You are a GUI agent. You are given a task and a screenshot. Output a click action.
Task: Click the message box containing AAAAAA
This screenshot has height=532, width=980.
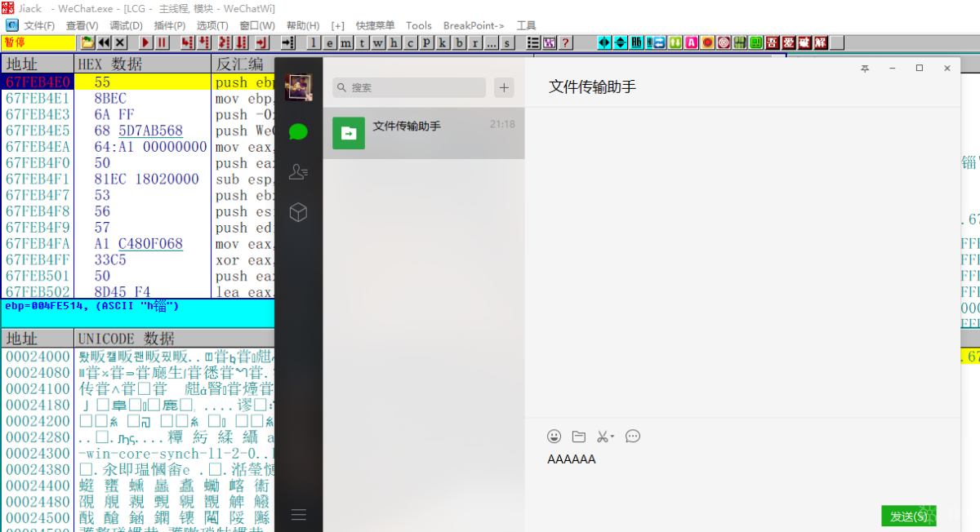pyautogui.click(x=743, y=473)
